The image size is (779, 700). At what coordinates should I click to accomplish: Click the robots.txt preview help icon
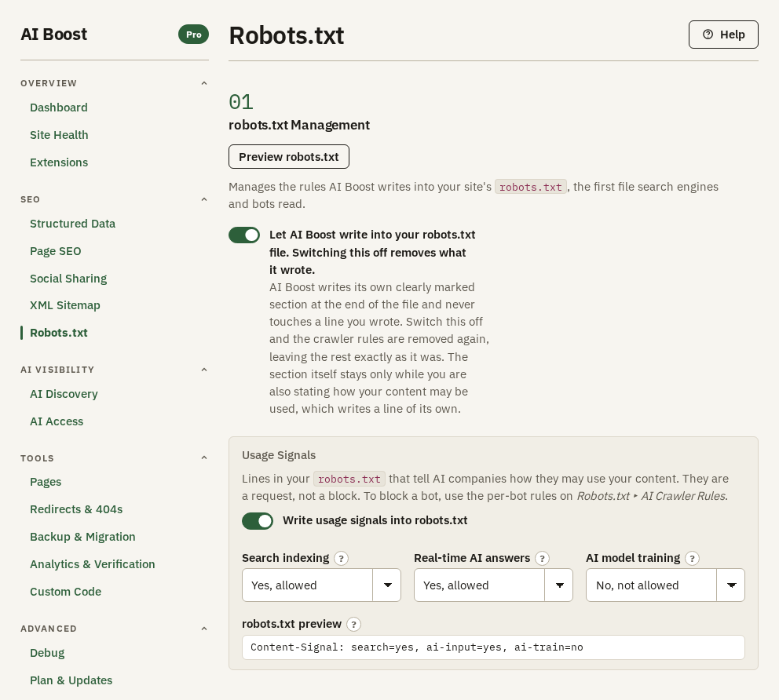click(x=353, y=624)
